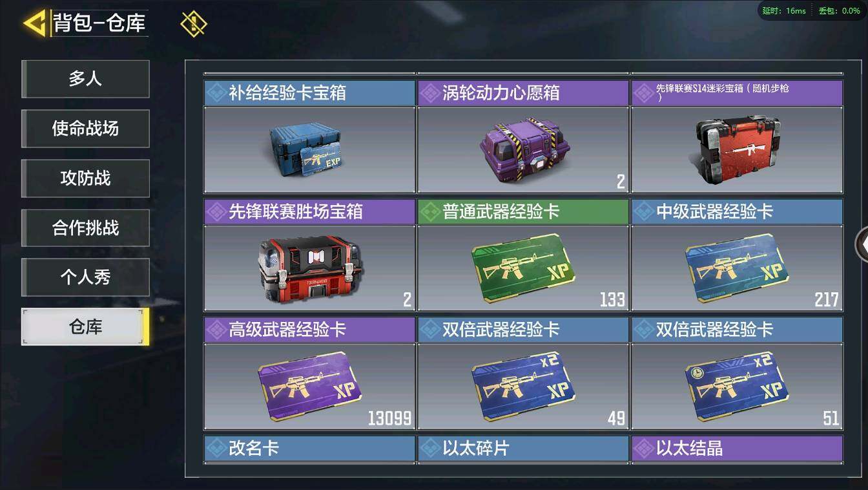868x490 pixels.
Task: Choose the 先锋联赛胜场宝箱 tournament crate
Action: [x=309, y=255]
